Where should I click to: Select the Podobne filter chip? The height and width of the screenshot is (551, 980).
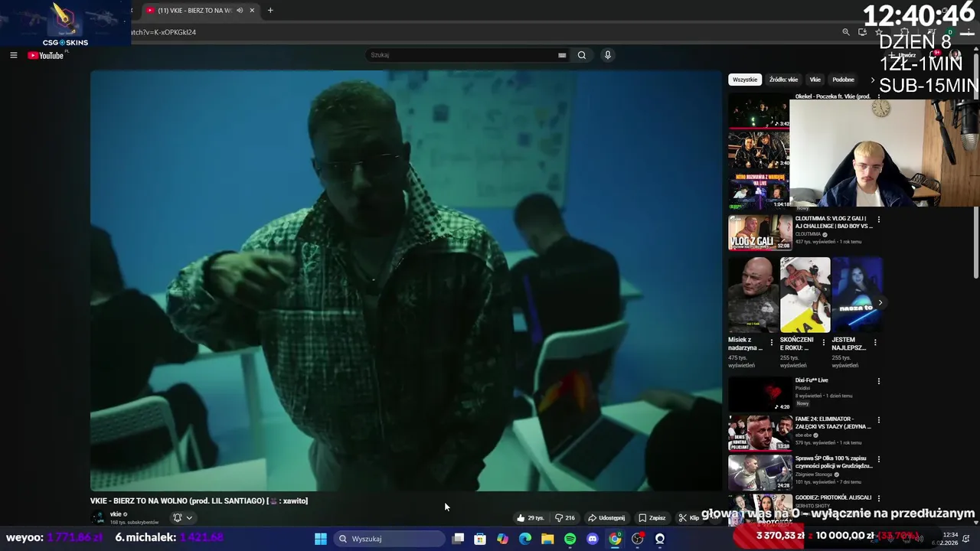click(x=843, y=80)
